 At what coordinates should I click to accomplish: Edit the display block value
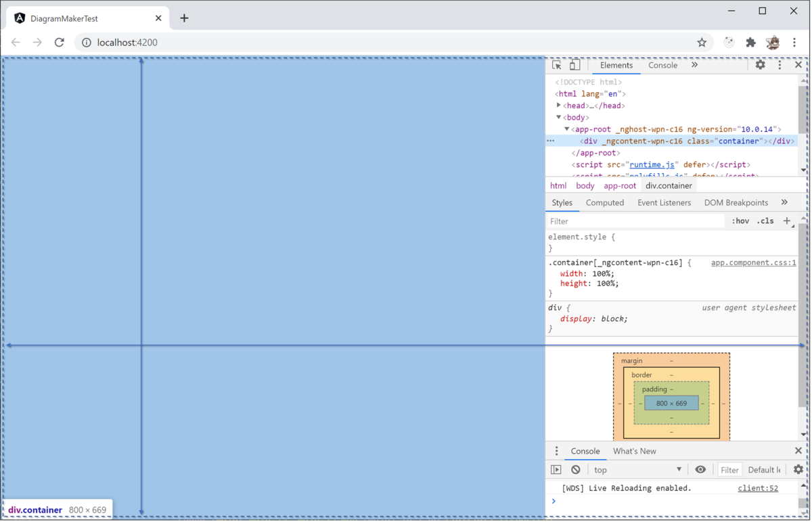[x=610, y=318]
